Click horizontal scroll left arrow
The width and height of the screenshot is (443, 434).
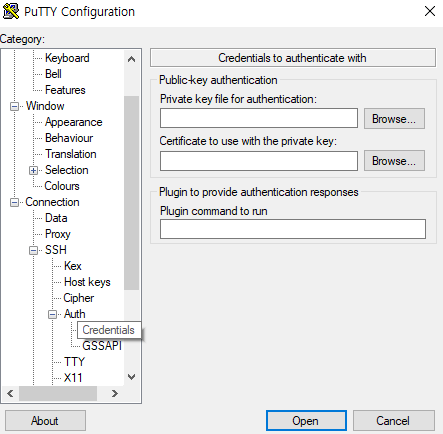tap(10, 394)
